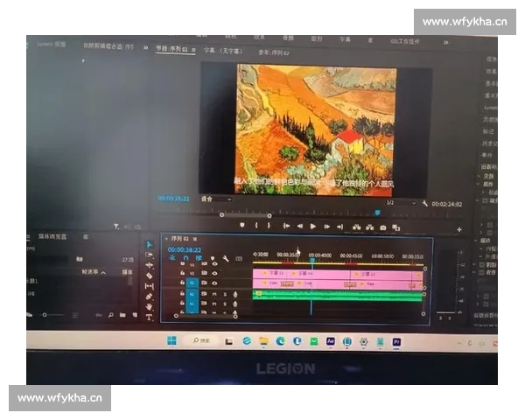Step forward one frame

[x=326, y=227]
